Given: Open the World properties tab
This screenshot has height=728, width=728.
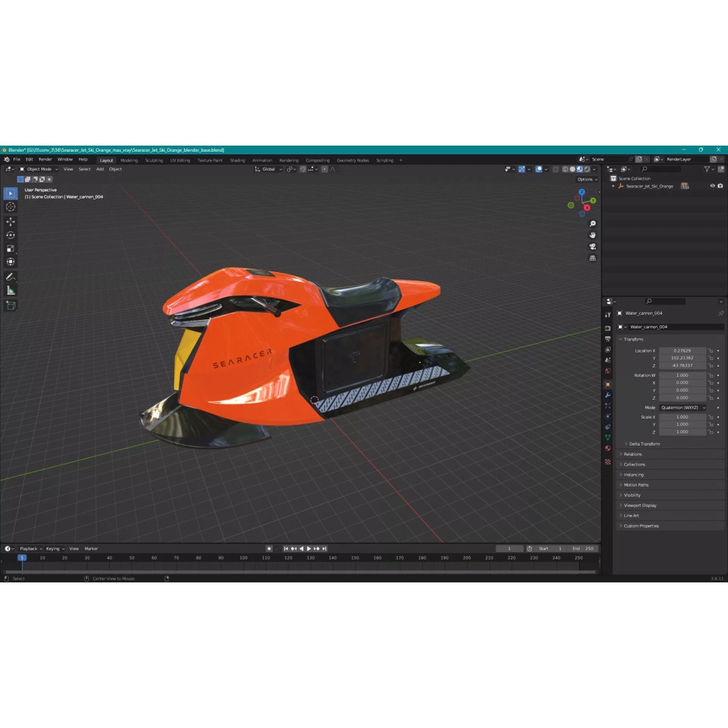Looking at the screenshot, I should tap(608, 371).
